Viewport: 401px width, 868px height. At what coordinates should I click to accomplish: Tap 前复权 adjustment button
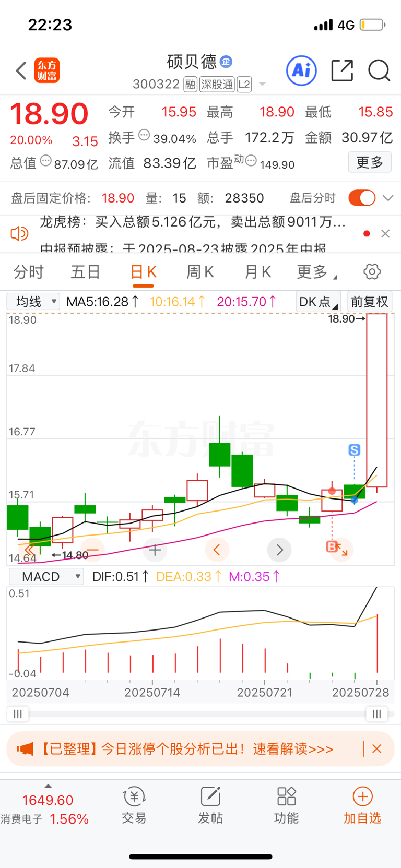click(x=370, y=302)
